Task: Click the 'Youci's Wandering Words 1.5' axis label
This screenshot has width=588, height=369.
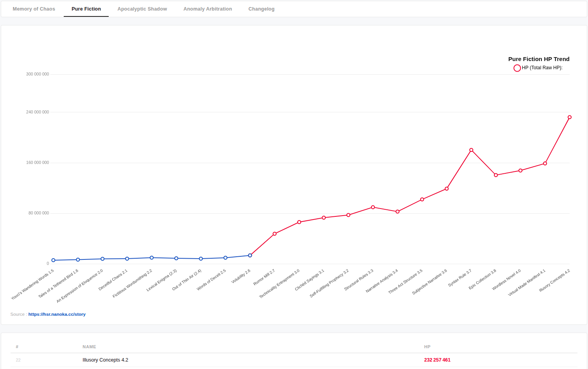Action: coord(32,284)
